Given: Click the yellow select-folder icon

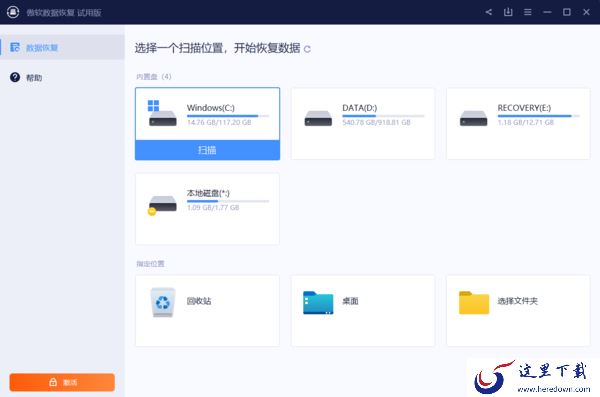Looking at the screenshot, I should click(x=474, y=303).
